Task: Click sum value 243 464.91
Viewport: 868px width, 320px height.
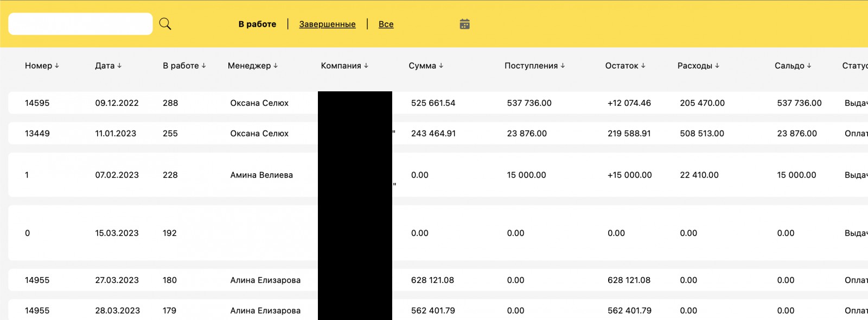Action: tap(433, 133)
